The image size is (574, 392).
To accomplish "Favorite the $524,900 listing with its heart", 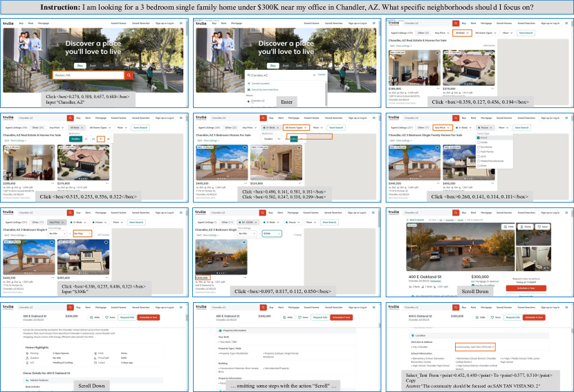I will (299, 148).
